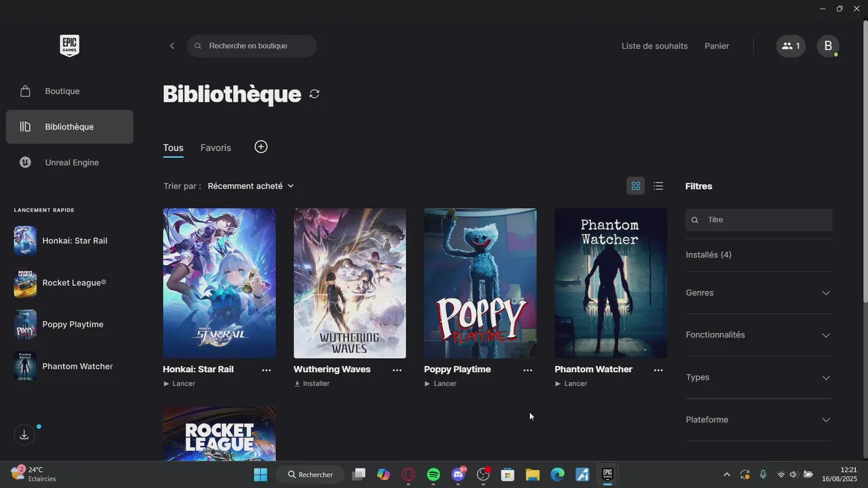Click the store search field

point(252,46)
